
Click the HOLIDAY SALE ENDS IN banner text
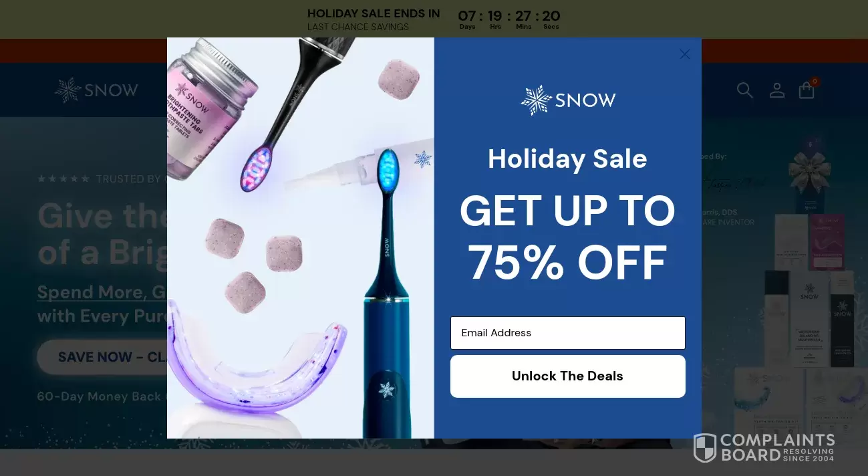374,14
